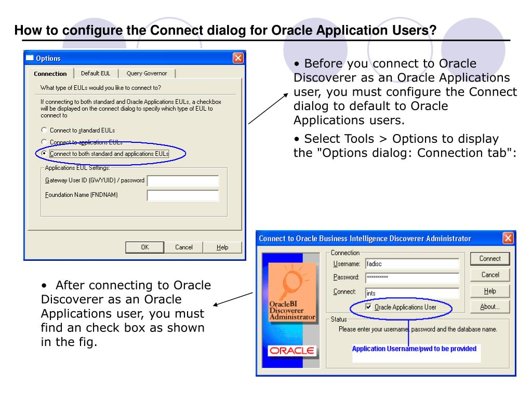The image size is (532, 399).
Task: Click the Gateway User ID password field
Action: [183, 181]
